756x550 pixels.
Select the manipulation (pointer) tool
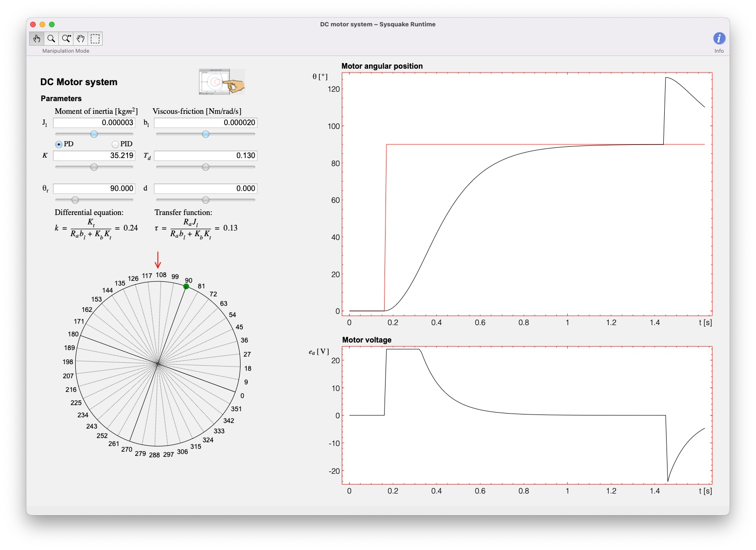pyautogui.click(x=37, y=39)
